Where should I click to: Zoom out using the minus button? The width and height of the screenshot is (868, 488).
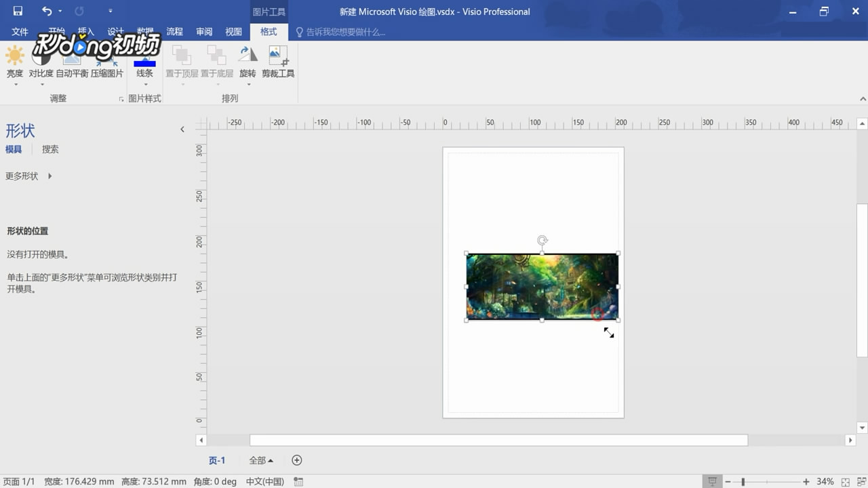coord(728,481)
